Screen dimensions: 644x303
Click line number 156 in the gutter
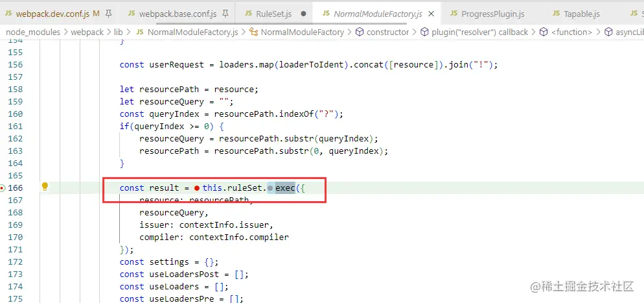coord(15,64)
